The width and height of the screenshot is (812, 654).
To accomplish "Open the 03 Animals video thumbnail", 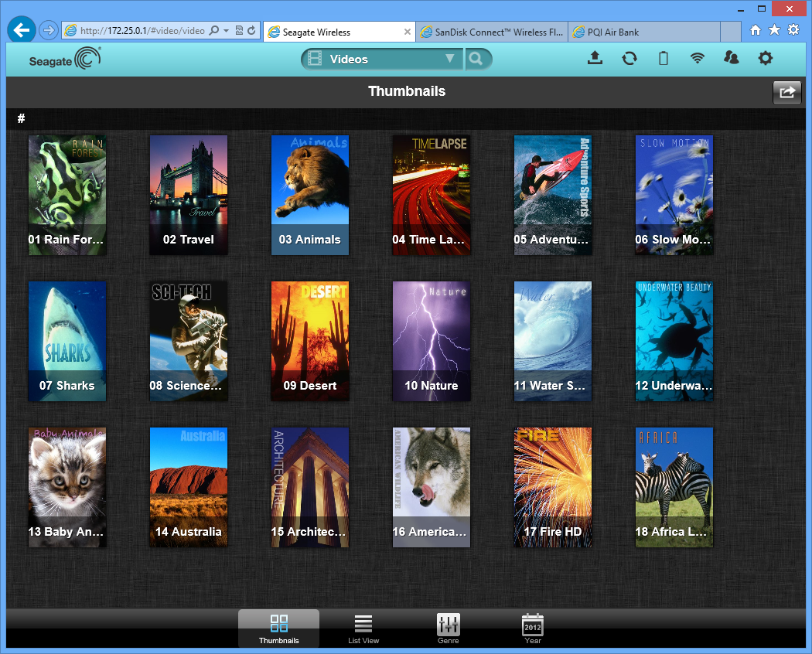I will (310, 196).
